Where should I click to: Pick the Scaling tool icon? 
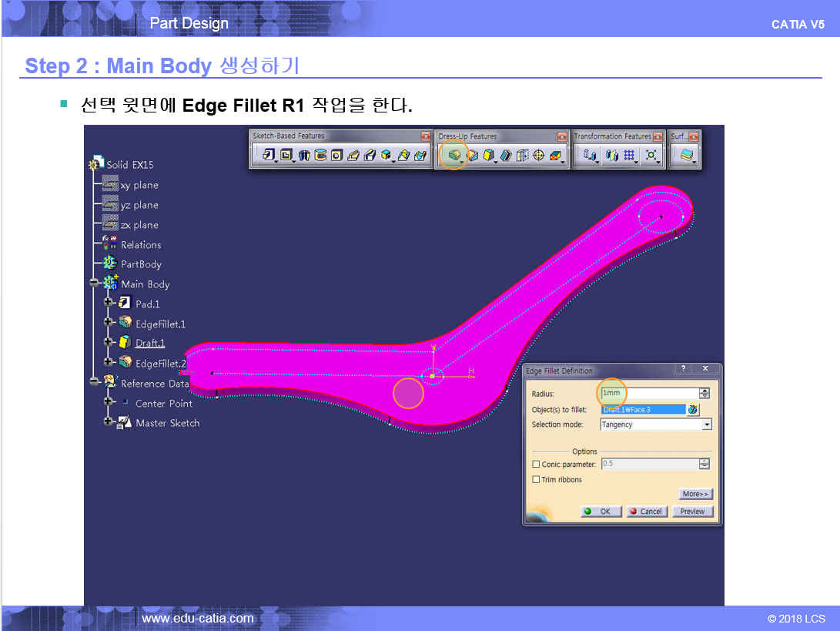point(651,156)
